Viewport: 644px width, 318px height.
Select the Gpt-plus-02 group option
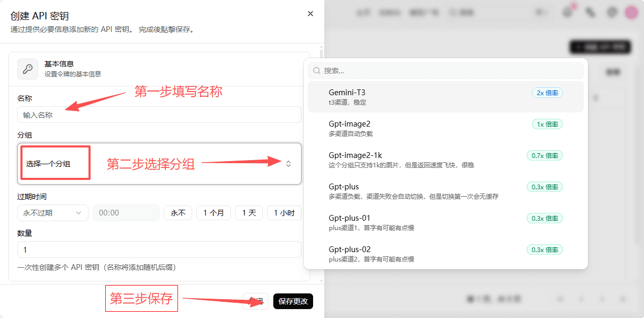(x=446, y=254)
